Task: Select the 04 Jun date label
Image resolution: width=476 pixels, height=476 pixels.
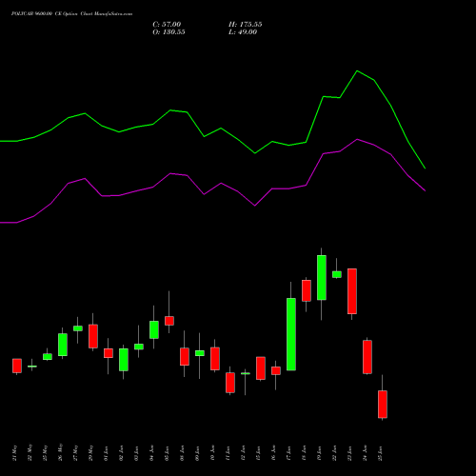Action: click(152, 453)
